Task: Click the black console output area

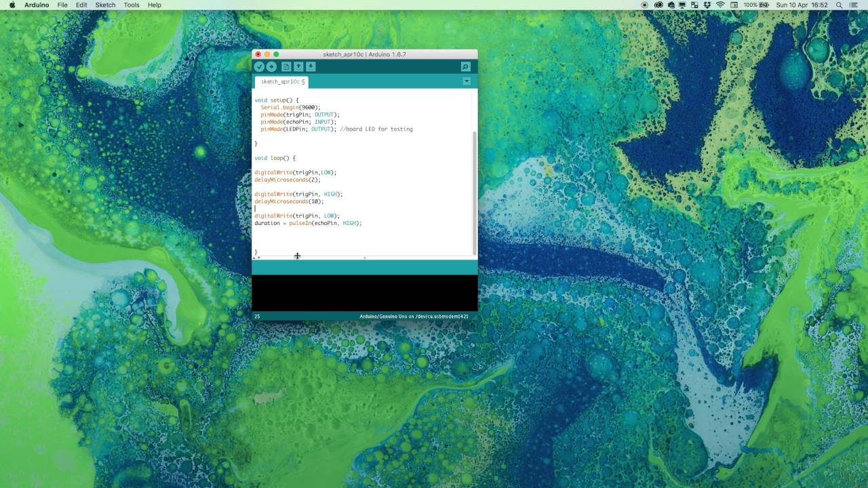Action: [x=365, y=293]
